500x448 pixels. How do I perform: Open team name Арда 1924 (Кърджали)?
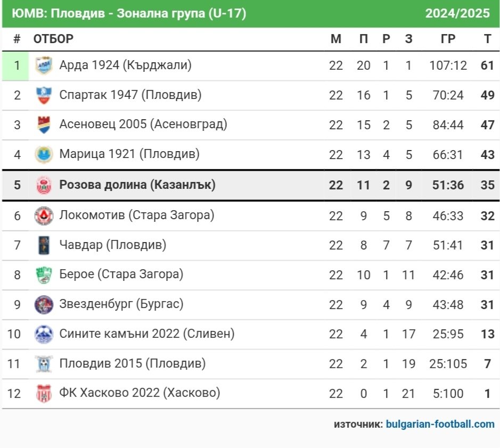pyautogui.click(x=125, y=65)
